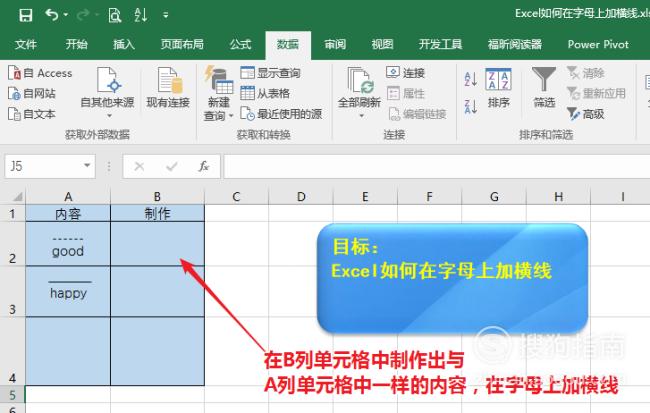
Task: Switch to the 插入 ribbon tab
Action: pos(124,44)
